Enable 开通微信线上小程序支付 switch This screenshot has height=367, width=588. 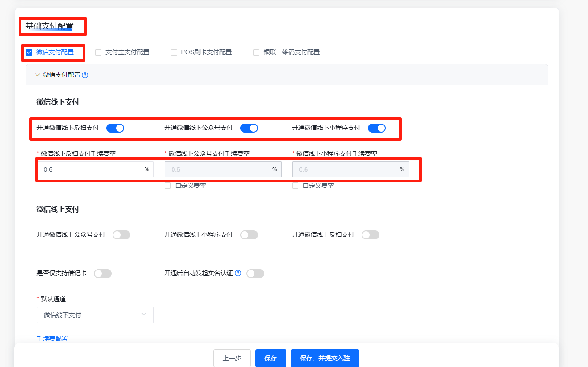249,235
